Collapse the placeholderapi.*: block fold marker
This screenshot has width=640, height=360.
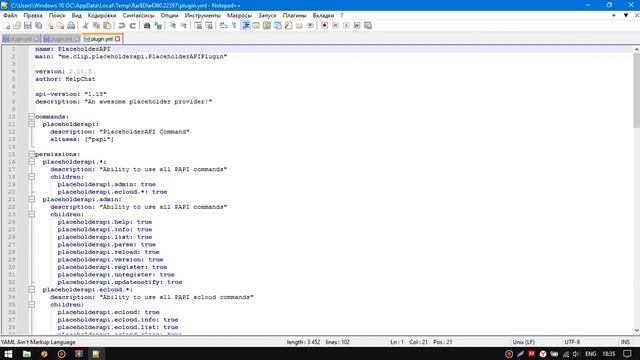coord(31,162)
